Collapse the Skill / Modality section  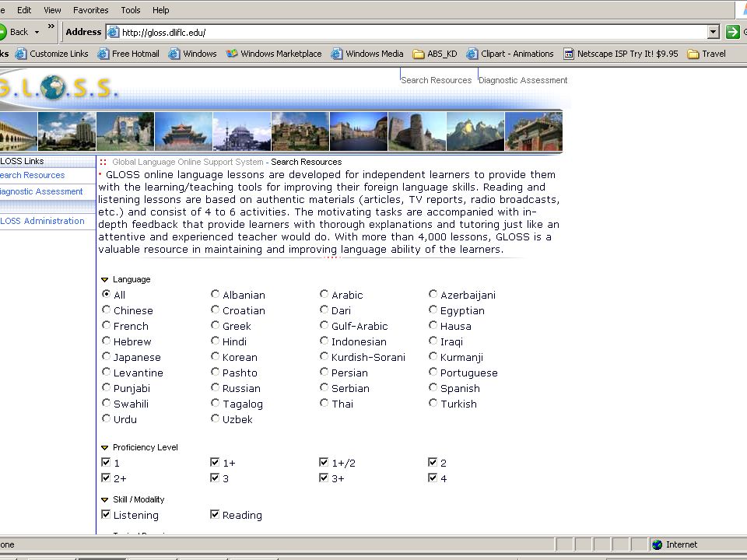tap(105, 500)
